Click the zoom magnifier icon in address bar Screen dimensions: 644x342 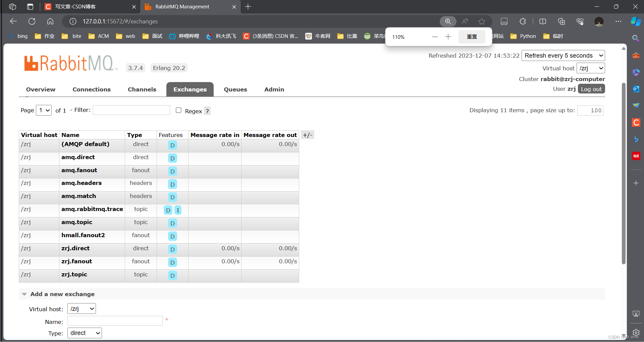448,21
